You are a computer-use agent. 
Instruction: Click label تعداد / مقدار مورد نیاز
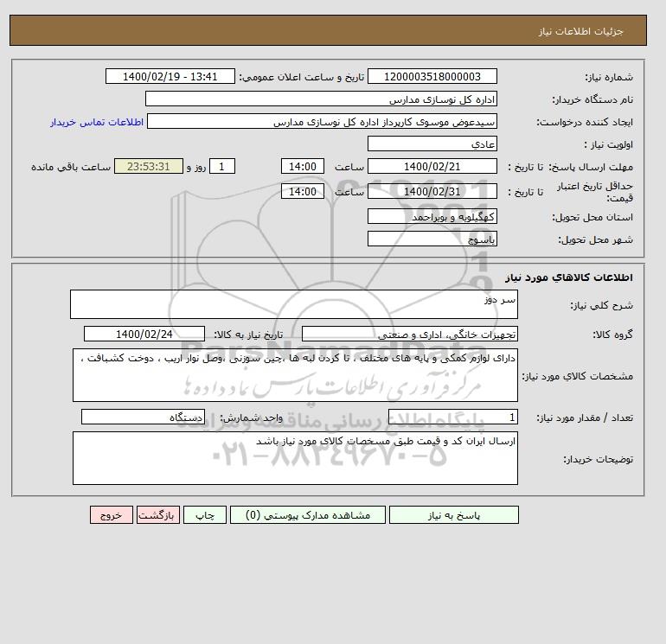coord(585,418)
